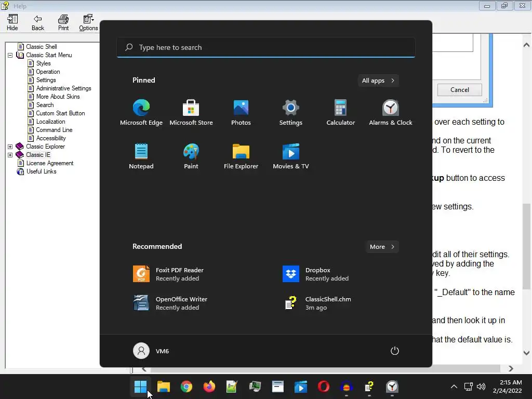Viewport: 532px width, 399px height.
Task: Open the Options menu in Help toolbar
Action: coord(88,23)
